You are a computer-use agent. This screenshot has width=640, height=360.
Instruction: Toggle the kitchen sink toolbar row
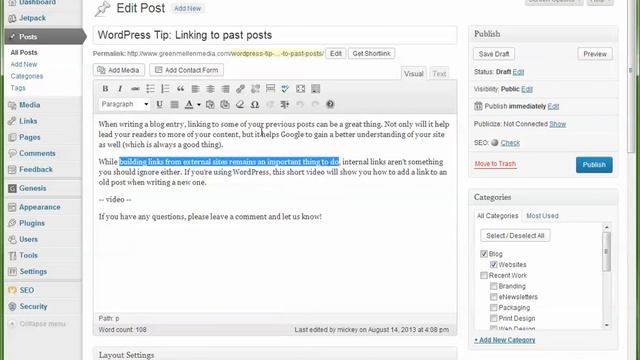point(316,89)
